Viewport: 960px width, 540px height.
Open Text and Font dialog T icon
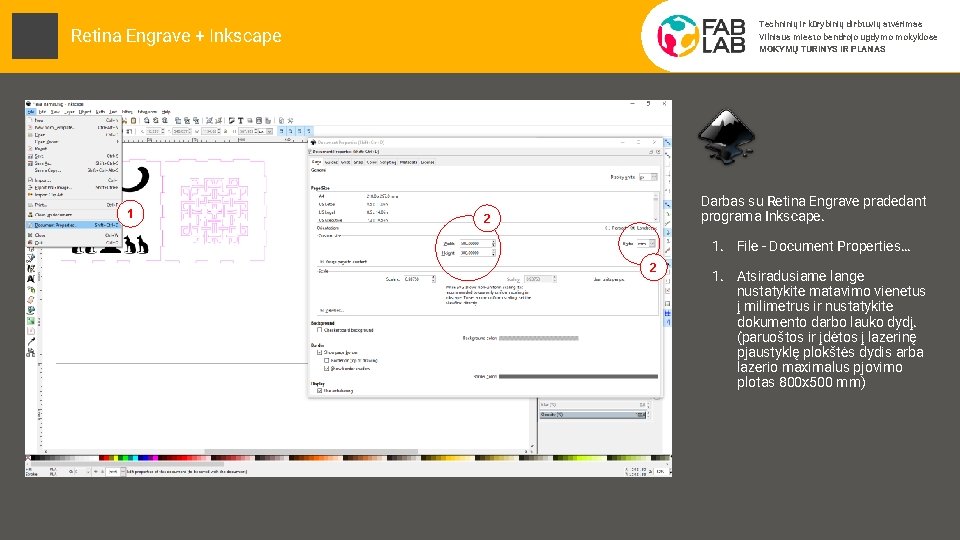[240, 121]
